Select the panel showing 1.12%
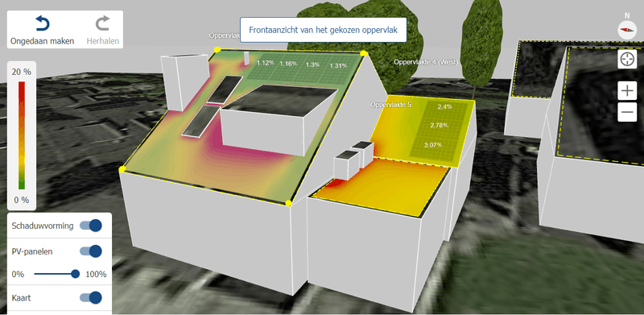Screen dimensions: 644x315 265,64
